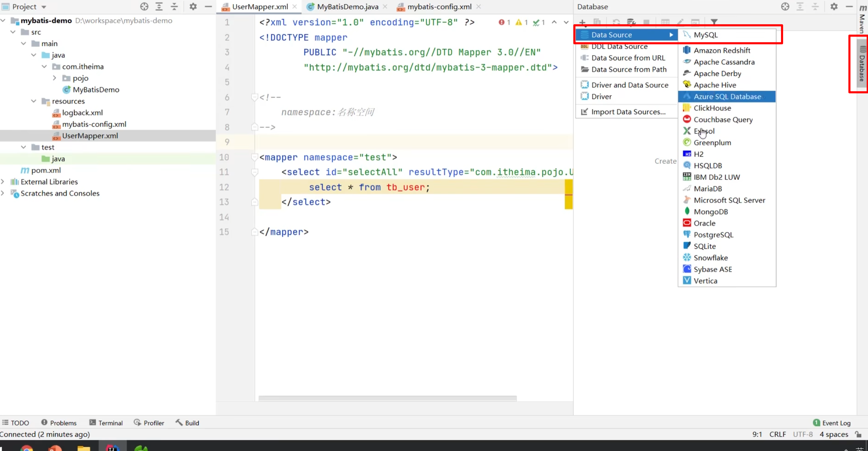Screen dimensions: 868x451
Task: Click the Edit pencil icon in Database toolbar
Action: pos(680,22)
